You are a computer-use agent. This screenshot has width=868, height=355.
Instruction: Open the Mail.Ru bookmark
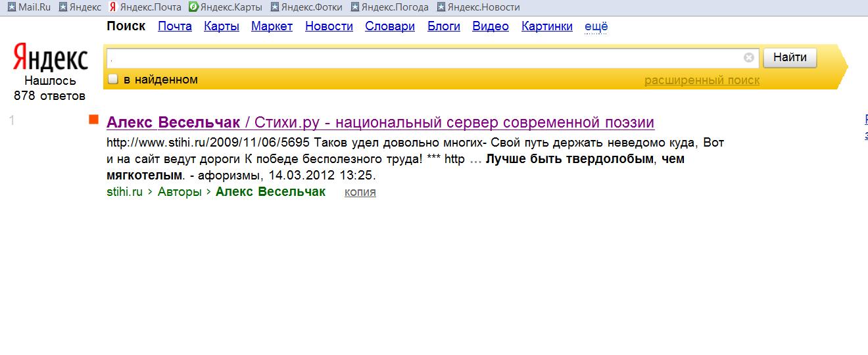point(28,7)
